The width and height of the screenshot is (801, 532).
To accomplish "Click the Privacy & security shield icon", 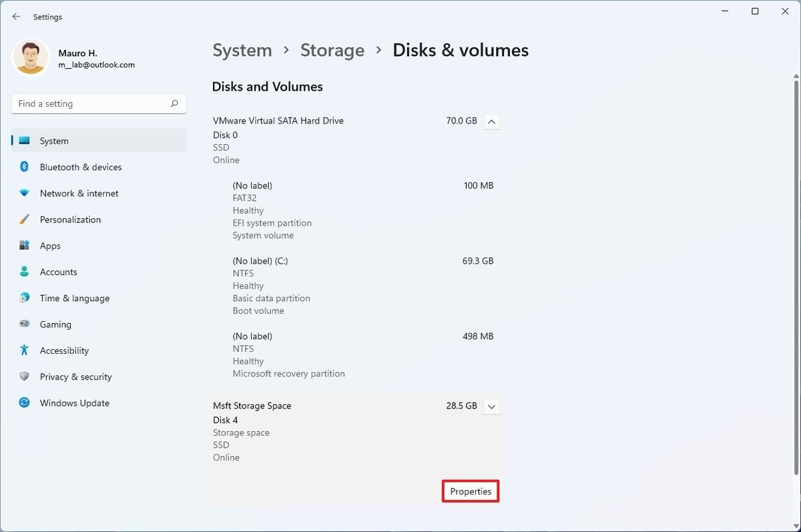I will pos(25,376).
